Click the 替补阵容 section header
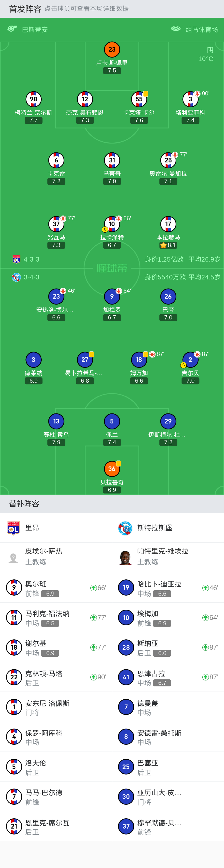 pyautogui.click(x=24, y=504)
